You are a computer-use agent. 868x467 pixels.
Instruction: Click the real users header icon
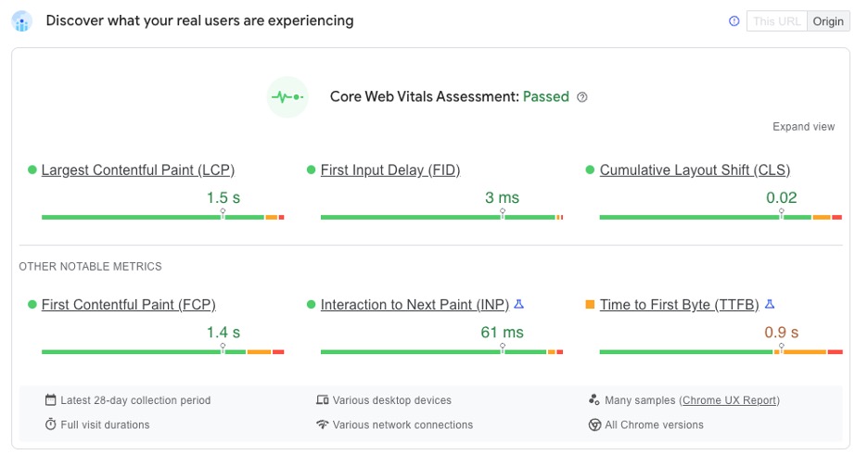pyautogui.click(x=21, y=21)
